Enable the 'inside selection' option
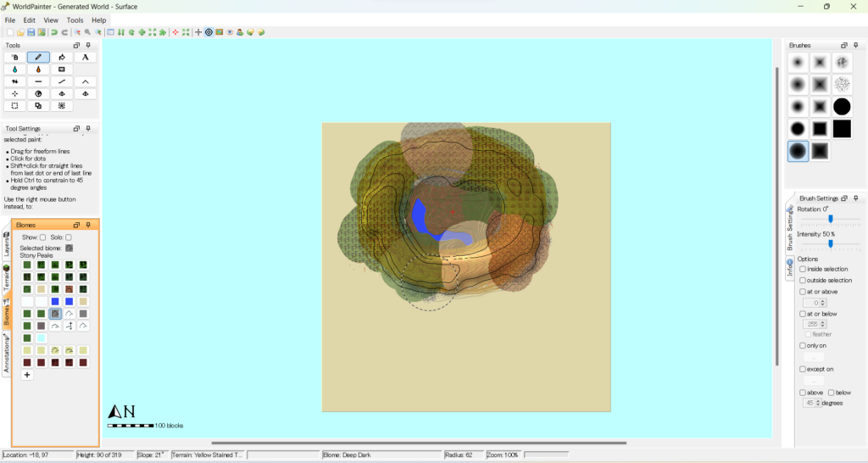The height and width of the screenshot is (463, 868). click(803, 269)
